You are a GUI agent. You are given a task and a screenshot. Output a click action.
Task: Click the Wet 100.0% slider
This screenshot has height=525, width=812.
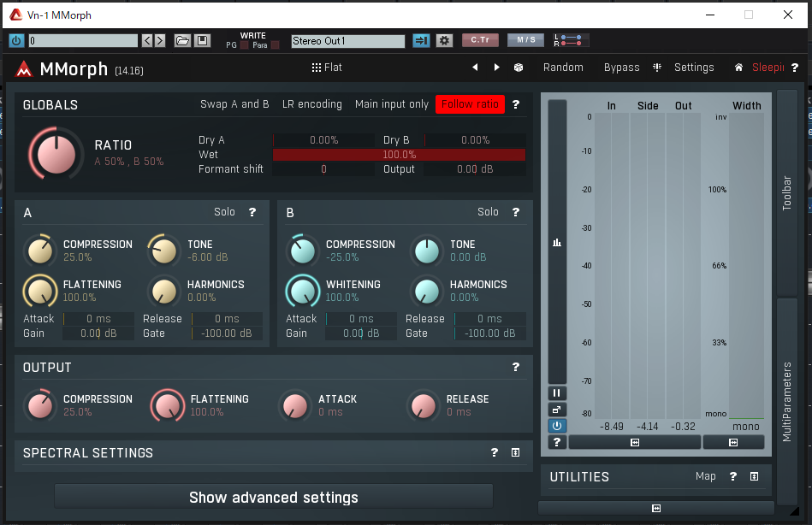coord(399,155)
